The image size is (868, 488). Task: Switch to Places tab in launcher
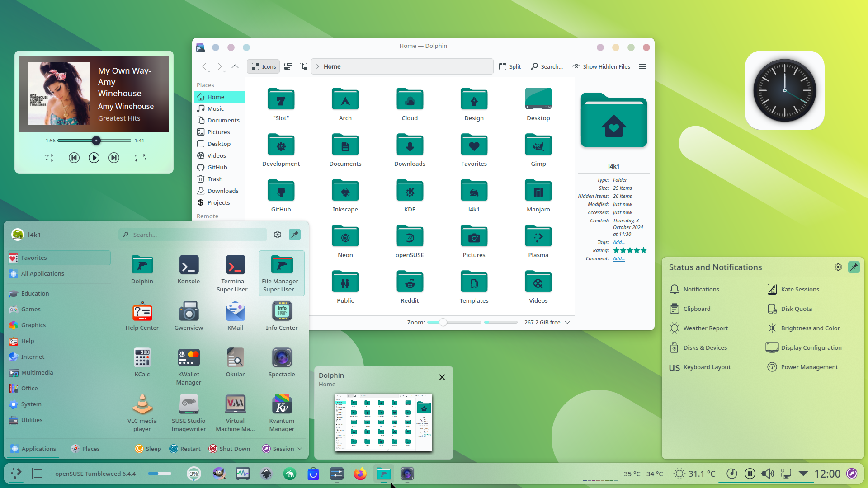(85, 449)
